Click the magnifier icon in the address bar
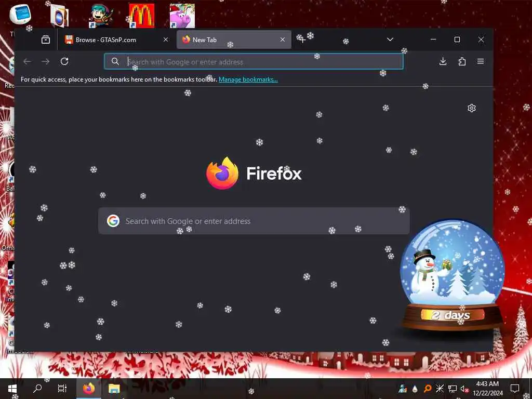 point(115,61)
